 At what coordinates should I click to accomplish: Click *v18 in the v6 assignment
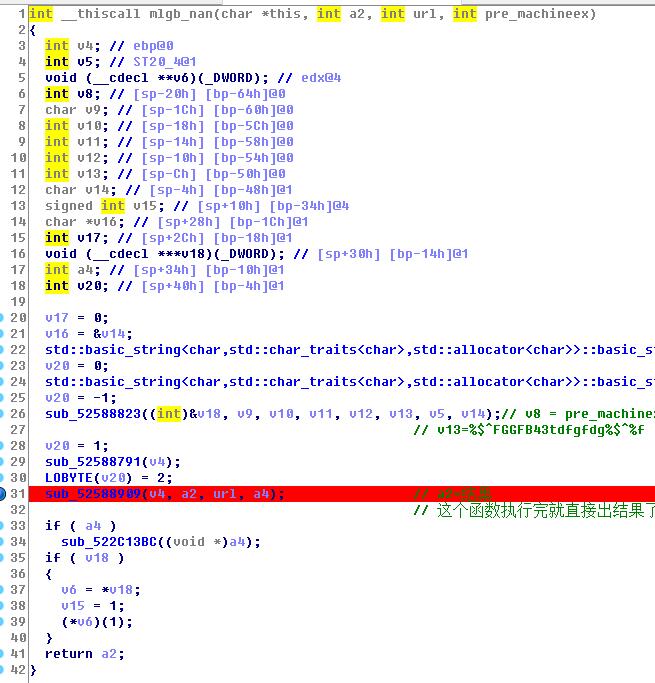pos(117,590)
